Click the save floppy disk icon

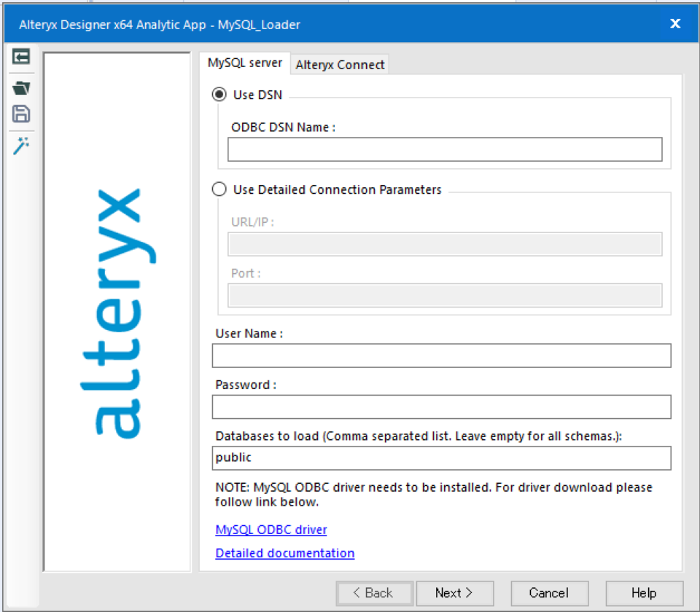pyautogui.click(x=21, y=114)
